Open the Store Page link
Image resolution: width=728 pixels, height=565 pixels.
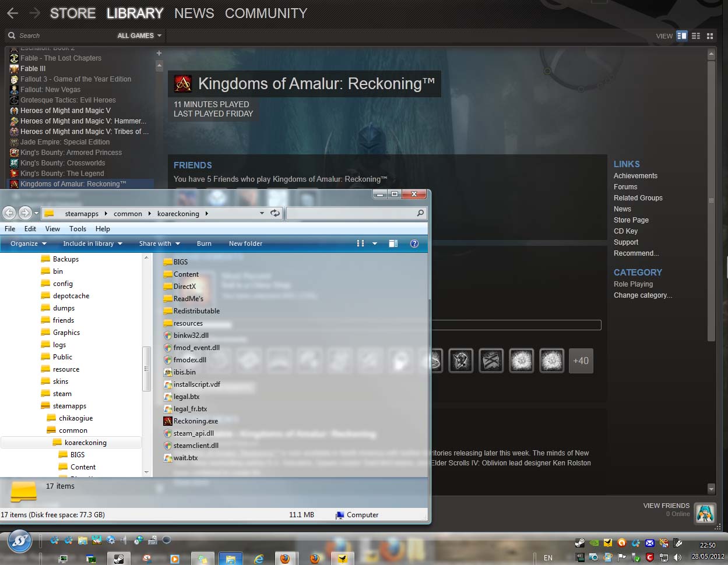coord(631,220)
